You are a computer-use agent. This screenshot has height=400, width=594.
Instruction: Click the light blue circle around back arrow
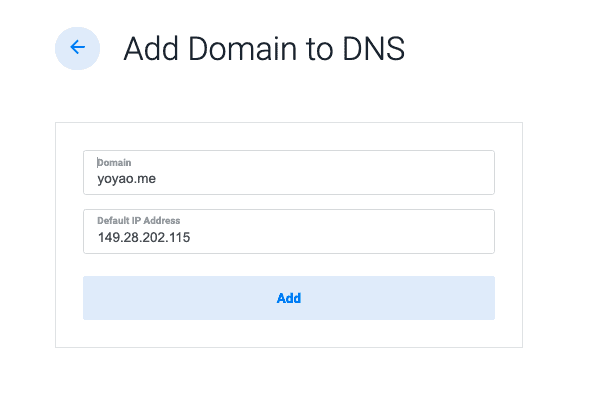coord(77,48)
